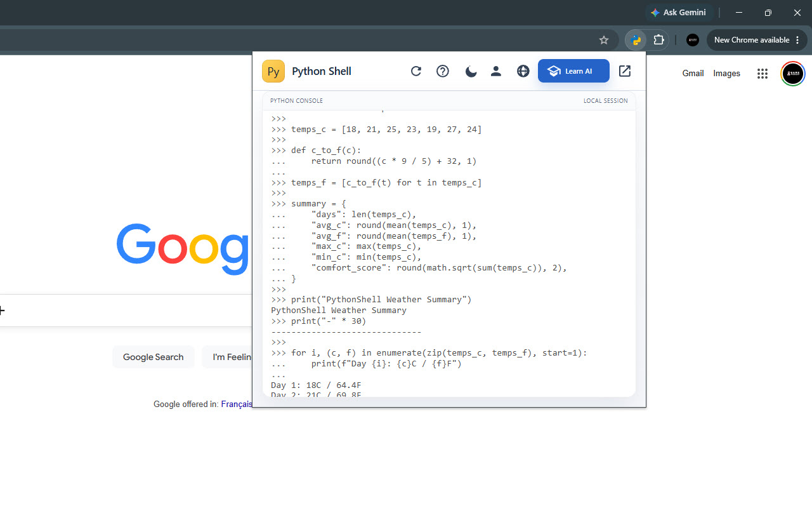Click the PYTHON CONSOLE label
The image size is (812, 508).
tap(296, 100)
